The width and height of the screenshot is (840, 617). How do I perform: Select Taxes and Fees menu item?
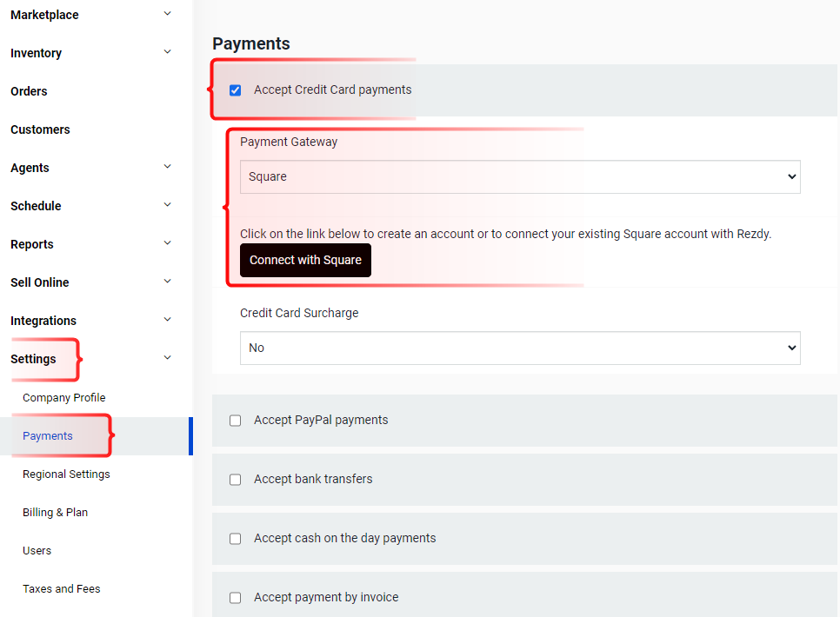[x=61, y=588]
